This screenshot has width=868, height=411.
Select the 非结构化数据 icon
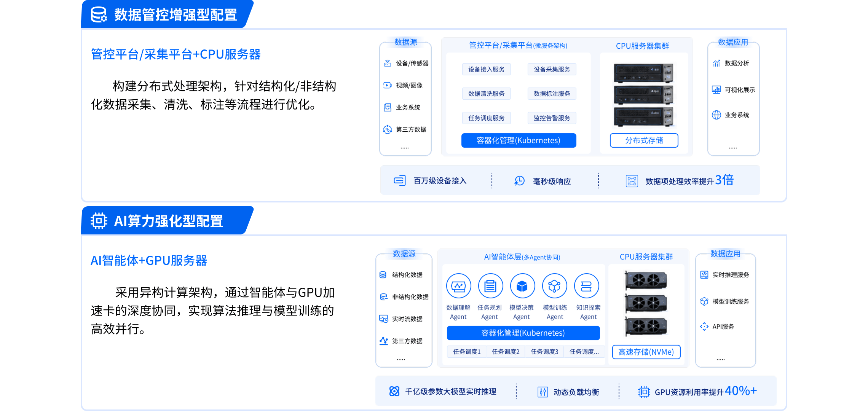click(x=384, y=297)
